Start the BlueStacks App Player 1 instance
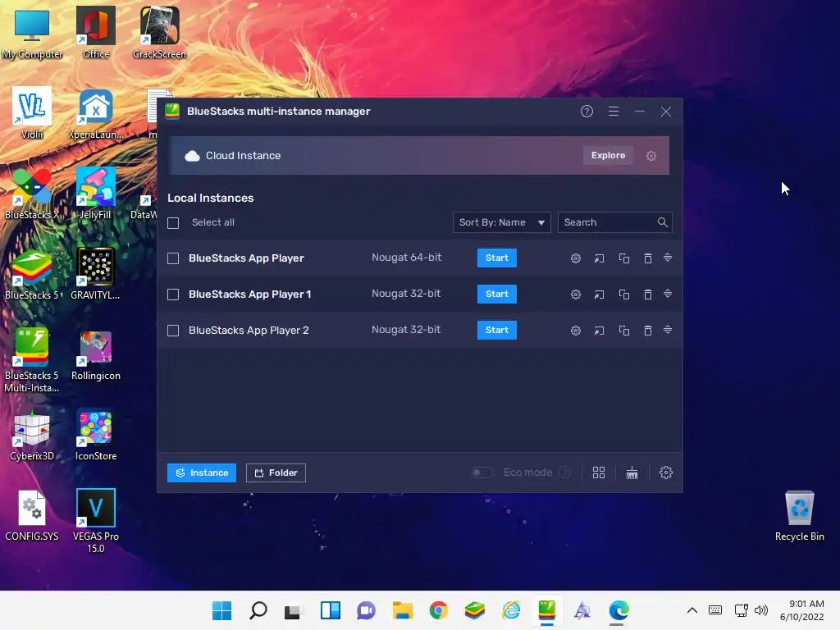Image resolution: width=840 pixels, height=630 pixels. pyautogui.click(x=496, y=294)
